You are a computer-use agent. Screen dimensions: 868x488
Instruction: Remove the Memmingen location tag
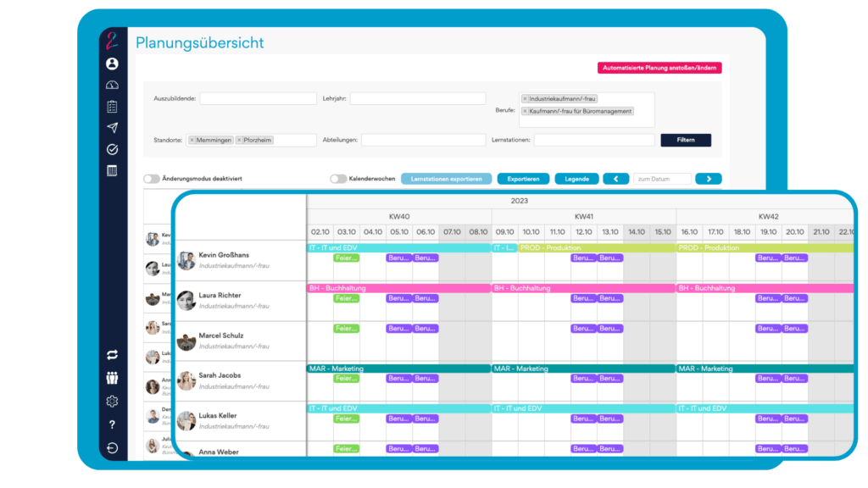pos(192,140)
